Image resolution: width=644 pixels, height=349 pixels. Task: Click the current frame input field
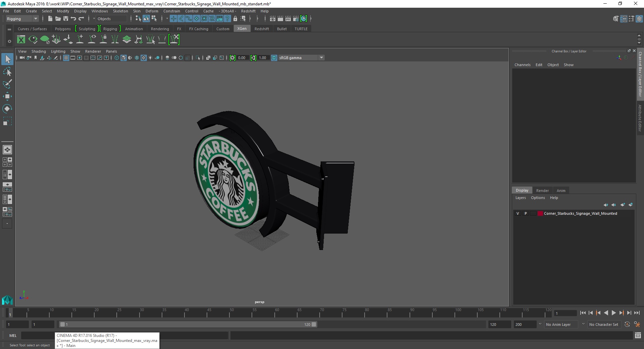pyautogui.click(x=566, y=313)
